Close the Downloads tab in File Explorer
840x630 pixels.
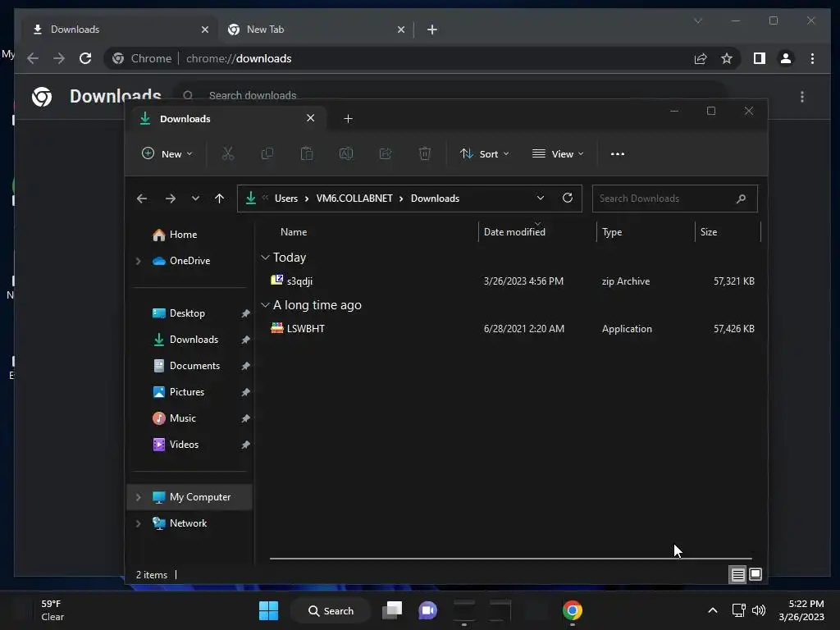click(x=311, y=118)
